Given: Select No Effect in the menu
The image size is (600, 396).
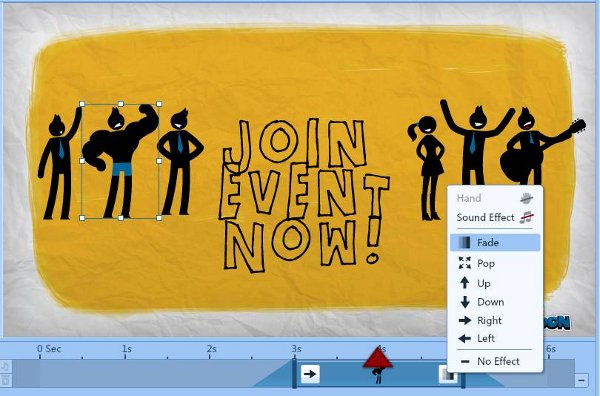Looking at the screenshot, I should pos(495,361).
